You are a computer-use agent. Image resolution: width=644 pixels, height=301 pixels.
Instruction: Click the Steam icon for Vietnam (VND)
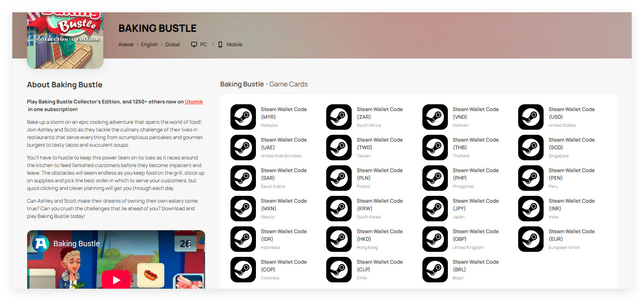coord(435,117)
